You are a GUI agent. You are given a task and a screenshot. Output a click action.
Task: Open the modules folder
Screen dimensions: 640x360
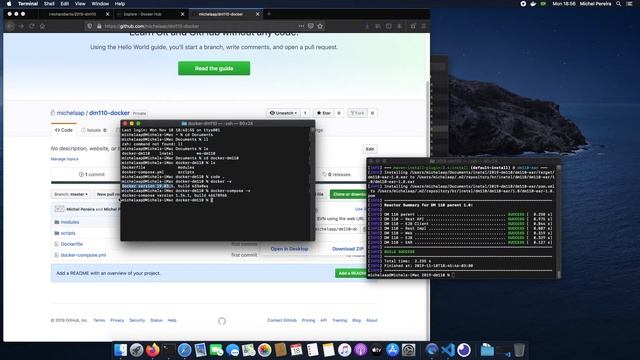coord(70,222)
